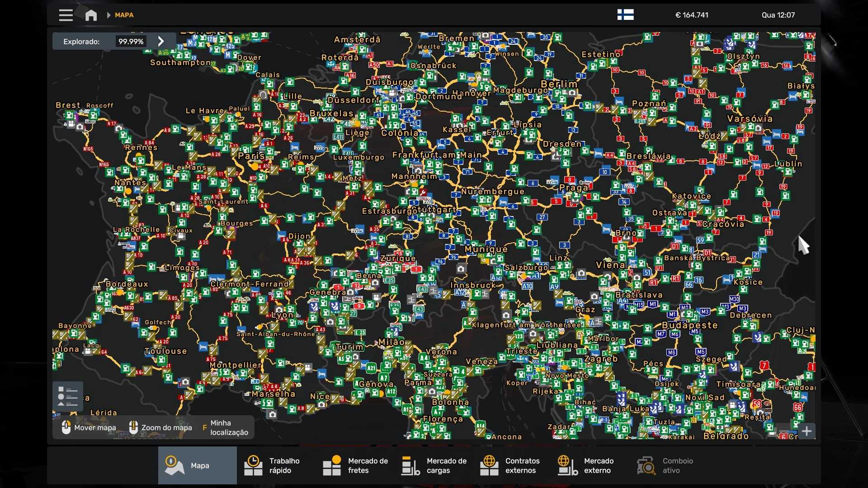Expand the Explorado percentage arrow
The image size is (868, 488).
(161, 41)
